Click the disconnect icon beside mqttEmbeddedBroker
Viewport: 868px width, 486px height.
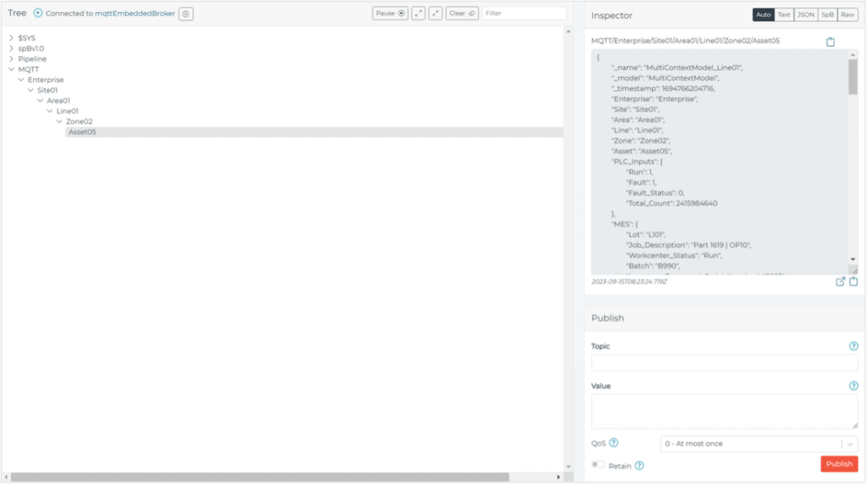click(x=186, y=14)
